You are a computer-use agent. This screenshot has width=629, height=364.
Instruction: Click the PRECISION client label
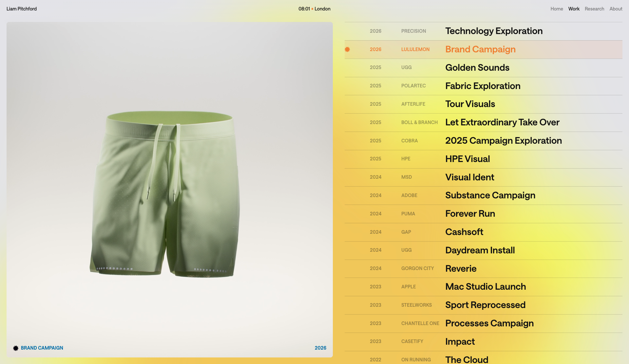click(413, 31)
